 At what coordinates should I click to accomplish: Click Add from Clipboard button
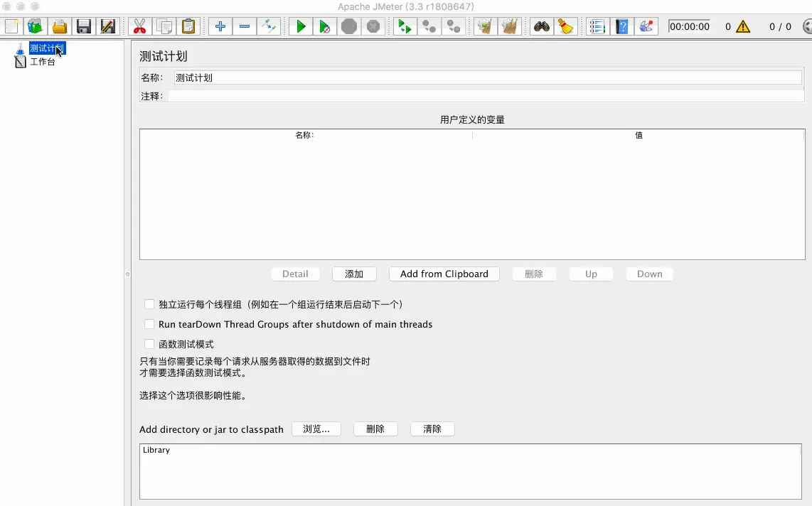444,274
